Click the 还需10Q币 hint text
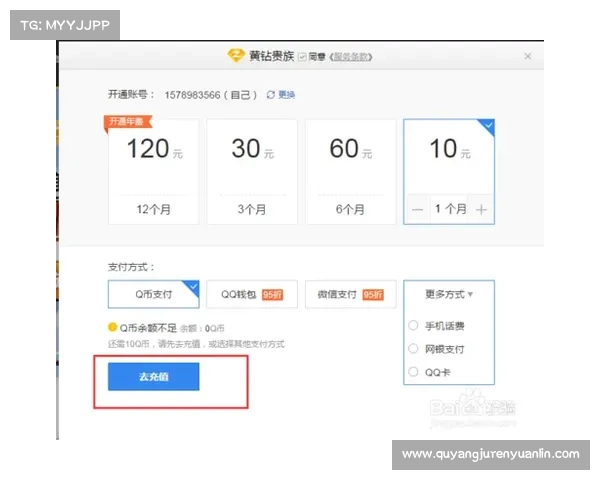This screenshot has height=480, width=600. pos(196,344)
